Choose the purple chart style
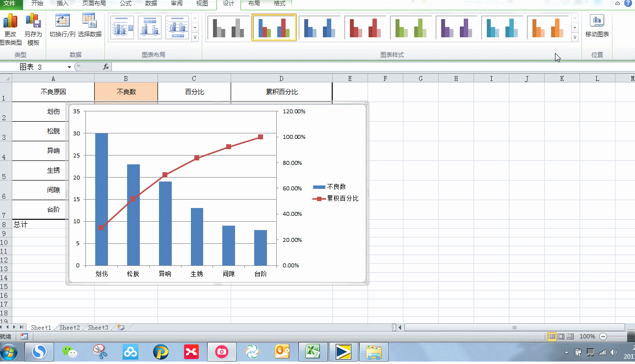This screenshot has height=364, width=635. (x=457, y=27)
